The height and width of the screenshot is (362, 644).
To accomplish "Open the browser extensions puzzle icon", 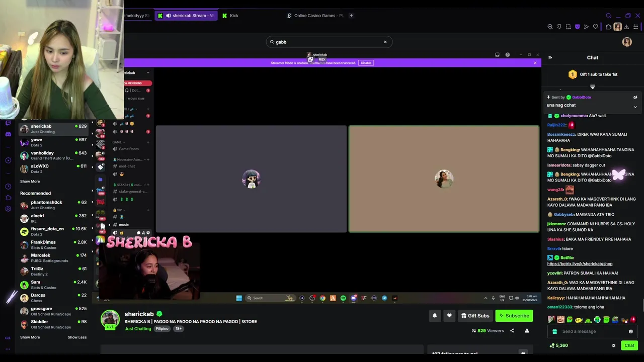I will pos(608,27).
